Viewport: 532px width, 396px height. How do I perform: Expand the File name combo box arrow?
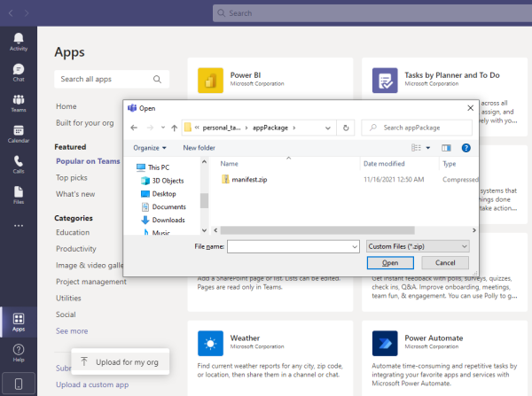click(x=355, y=246)
